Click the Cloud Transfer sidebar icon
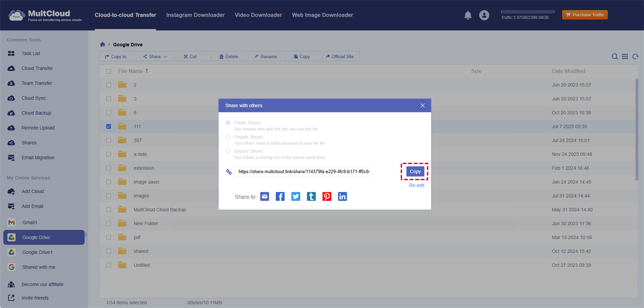 (x=11, y=68)
